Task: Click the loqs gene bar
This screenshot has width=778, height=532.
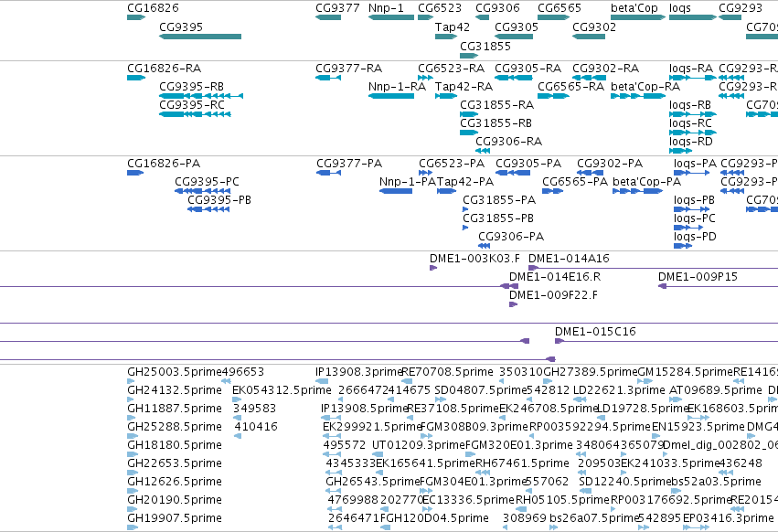Action: pos(693,17)
